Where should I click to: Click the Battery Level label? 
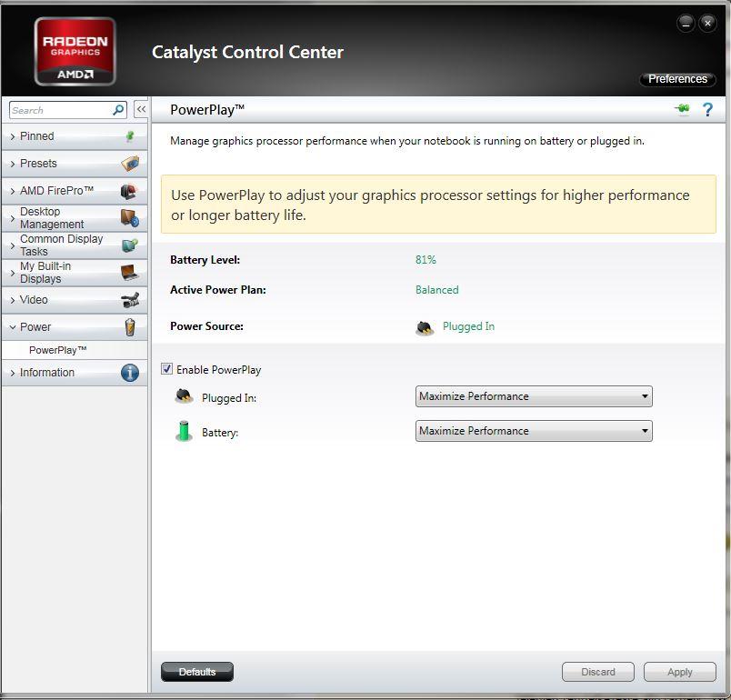205,260
